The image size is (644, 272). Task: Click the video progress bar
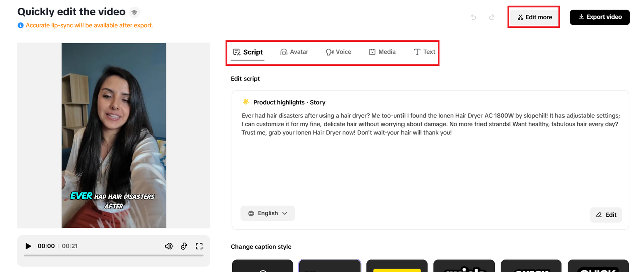(x=114, y=256)
